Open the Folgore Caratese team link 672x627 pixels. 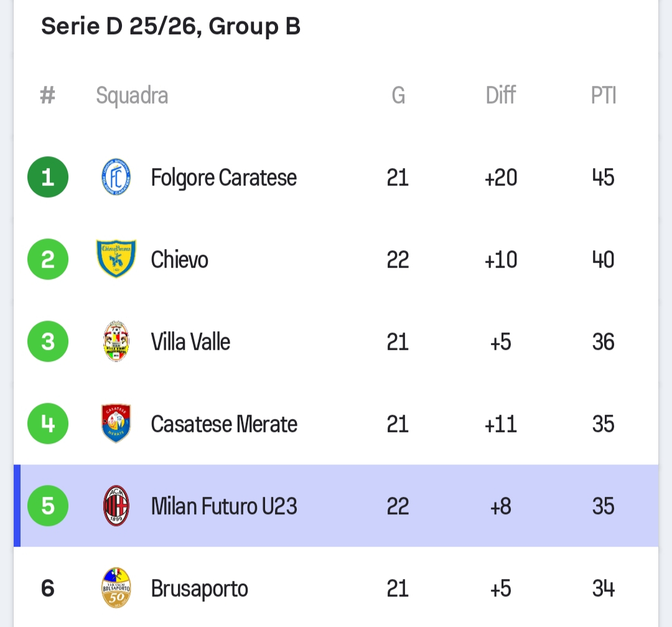224,177
